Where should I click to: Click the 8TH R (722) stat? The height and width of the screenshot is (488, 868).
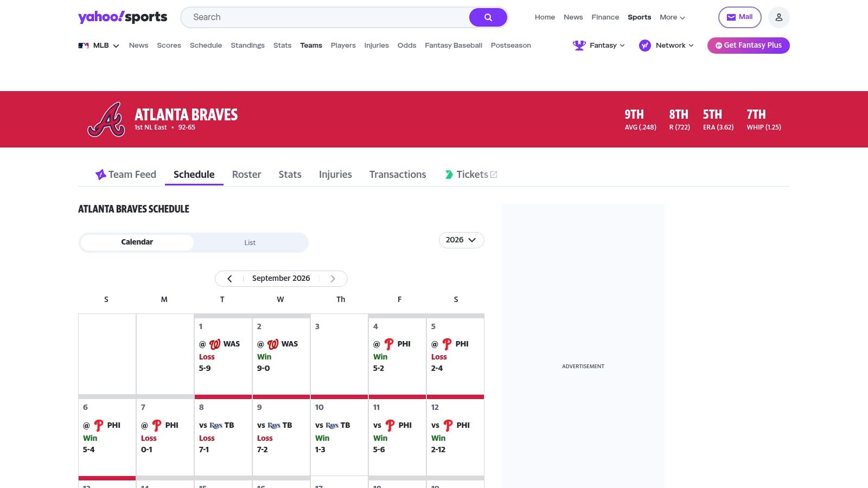(680, 120)
